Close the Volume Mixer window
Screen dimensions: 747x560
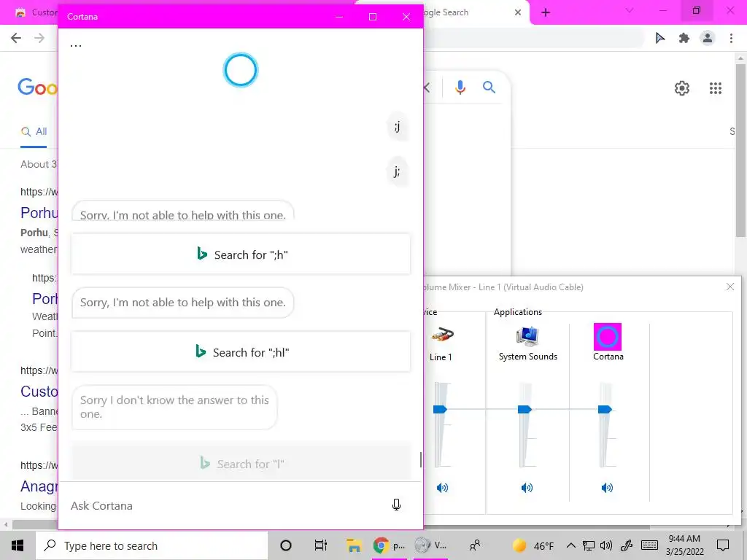pyautogui.click(x=729, y=287)
